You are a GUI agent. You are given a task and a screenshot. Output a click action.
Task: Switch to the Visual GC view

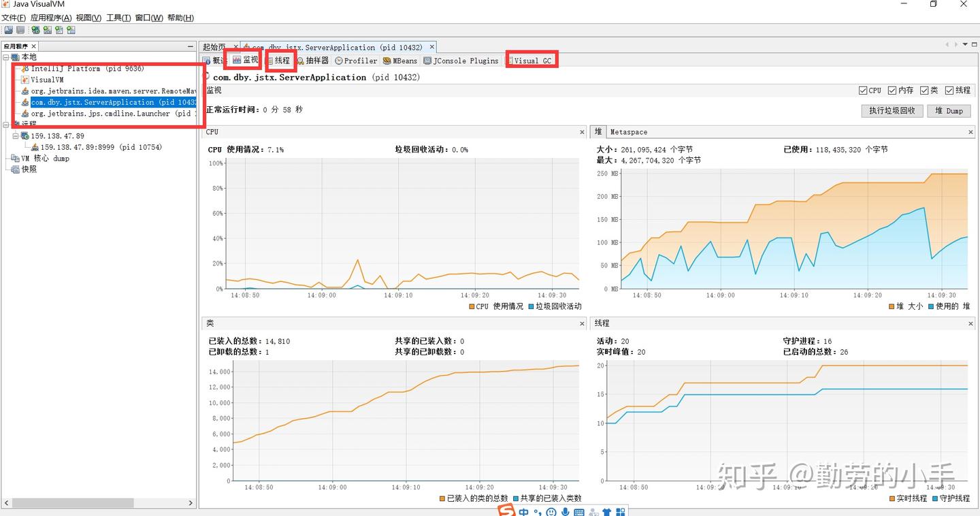click(532, 60)
